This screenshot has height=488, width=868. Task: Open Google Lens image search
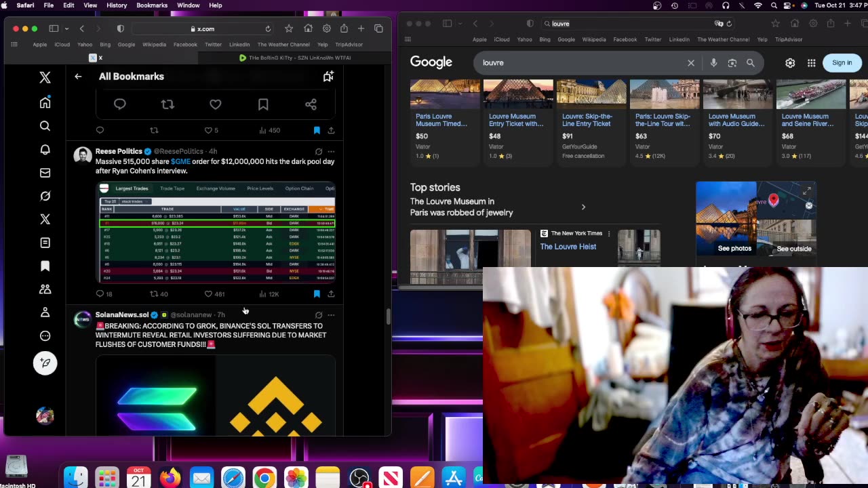point(732,62)
